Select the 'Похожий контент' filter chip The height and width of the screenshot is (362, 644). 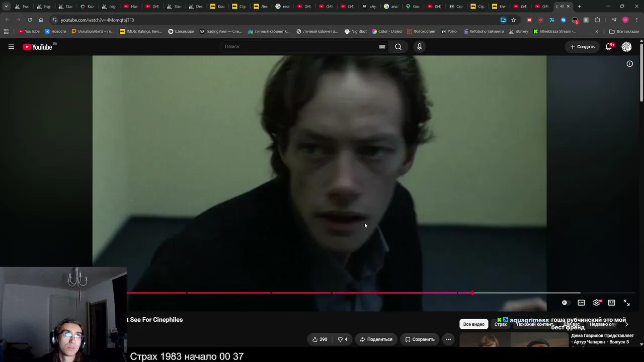point(535,324)
